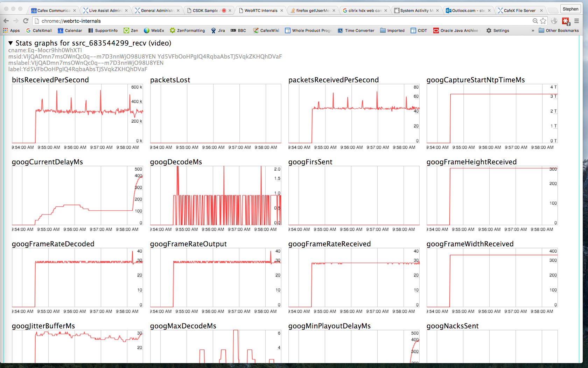This screenshot has width=588, height=368.
Task: Open the CafexWiki bookmark
Action: pos(266,30)
